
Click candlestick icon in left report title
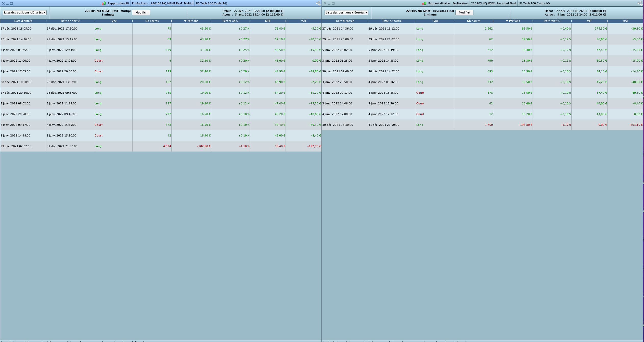104,3
